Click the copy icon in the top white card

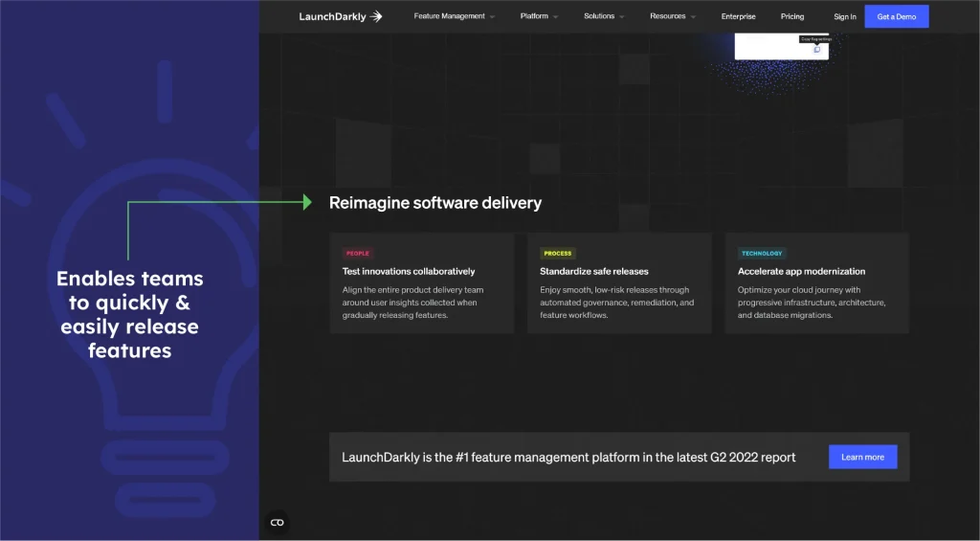[816, 50]
